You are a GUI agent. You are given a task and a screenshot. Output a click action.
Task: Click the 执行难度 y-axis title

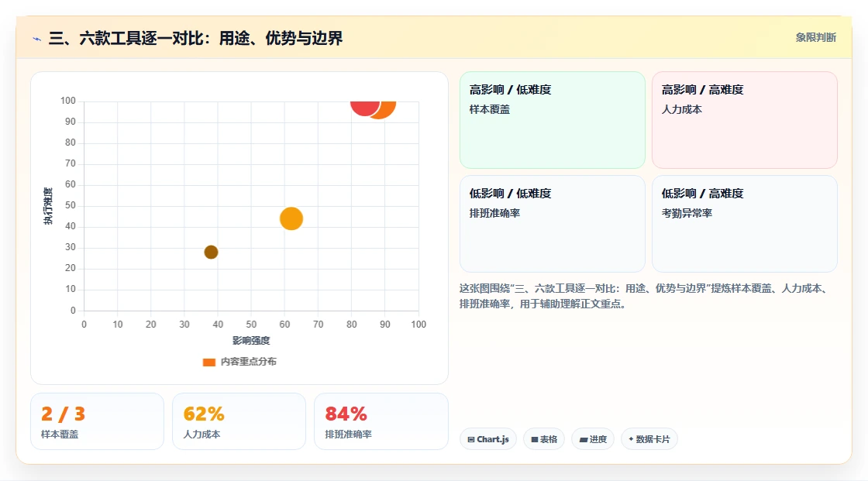(x=48, y=206)
